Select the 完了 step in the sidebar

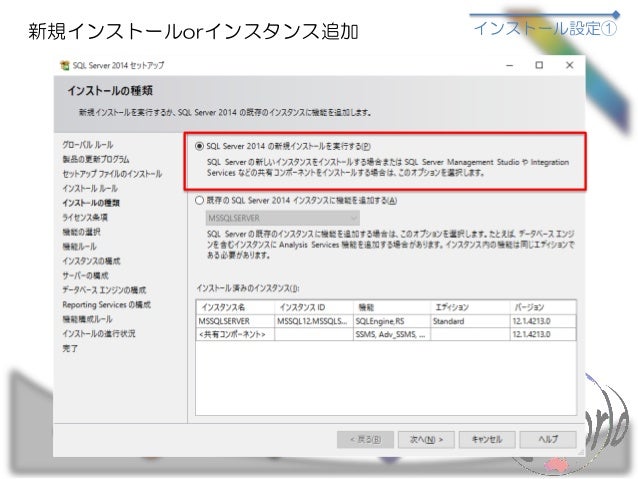coord(70,348)
